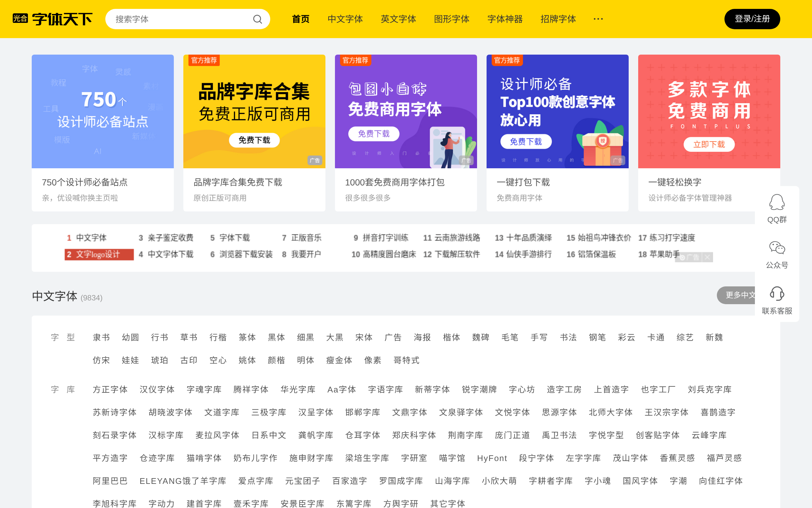
Task: Open the 公众号 WeChat icon
Action: pos(777,248)
